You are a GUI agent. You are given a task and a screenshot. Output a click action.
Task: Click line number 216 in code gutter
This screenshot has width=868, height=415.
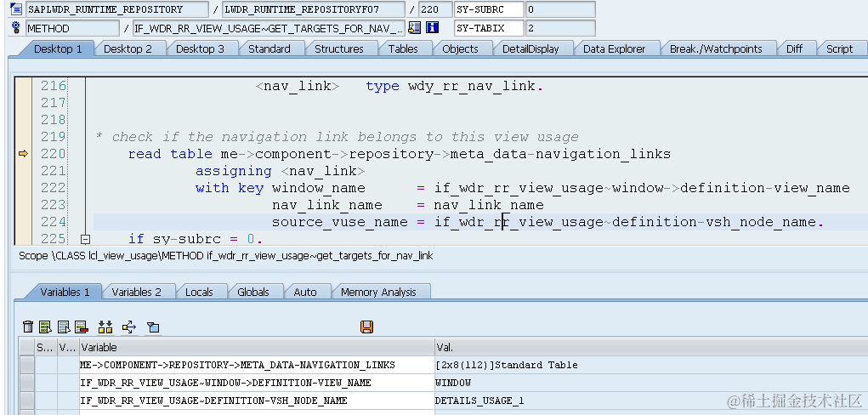54,86
